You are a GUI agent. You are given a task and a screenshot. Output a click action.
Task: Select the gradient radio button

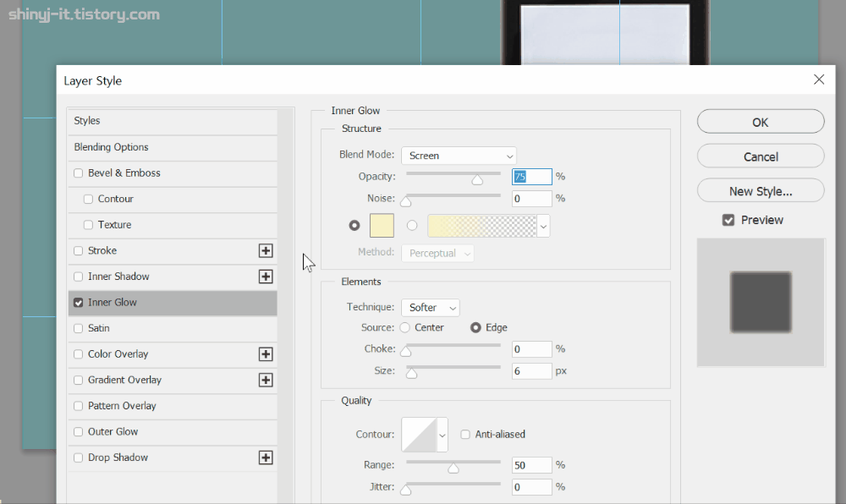412,225
